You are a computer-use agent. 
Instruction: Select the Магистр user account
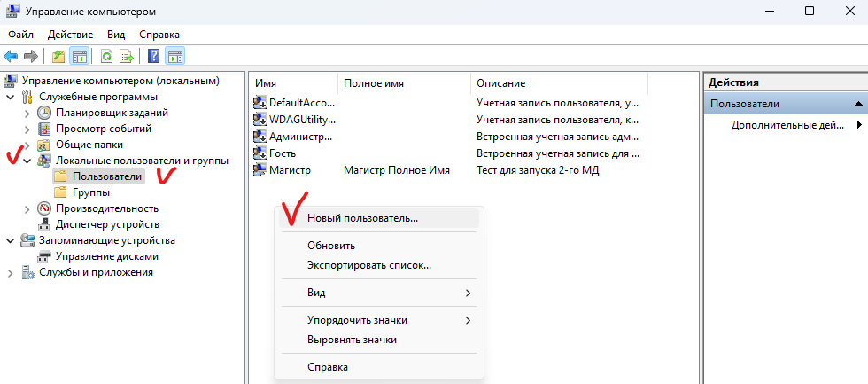(290, 169)
